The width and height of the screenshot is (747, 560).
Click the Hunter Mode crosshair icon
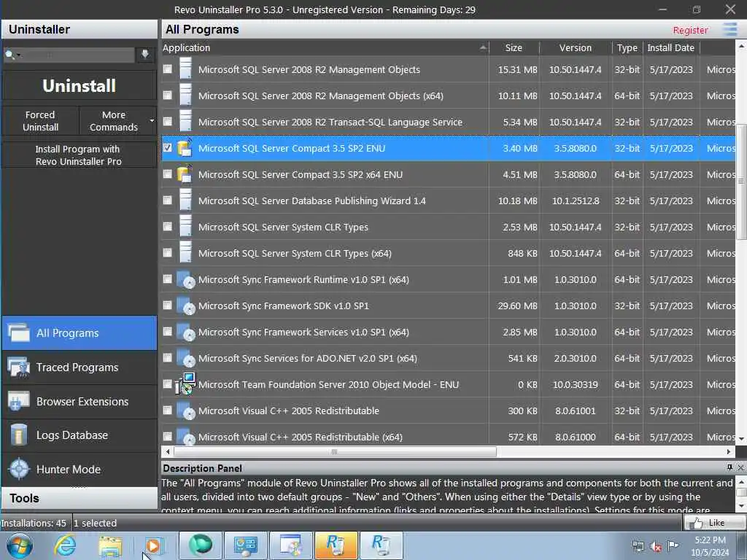click(x=19, y=469)
